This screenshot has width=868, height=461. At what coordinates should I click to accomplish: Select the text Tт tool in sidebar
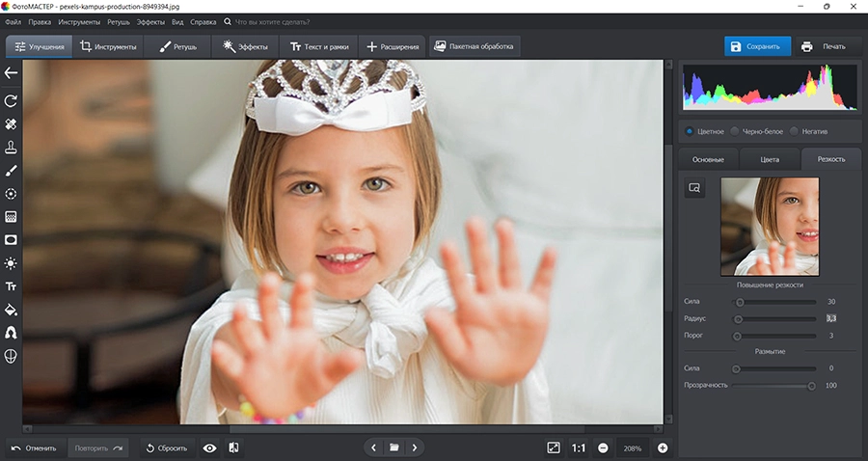(x=11, y=286)
